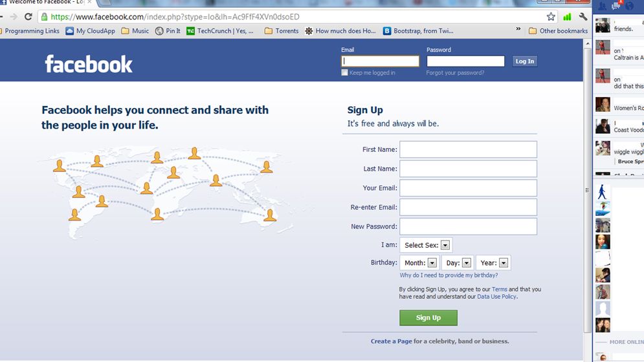Click the First Name input field
Screen dimensions: 644x362
(468, 149)
